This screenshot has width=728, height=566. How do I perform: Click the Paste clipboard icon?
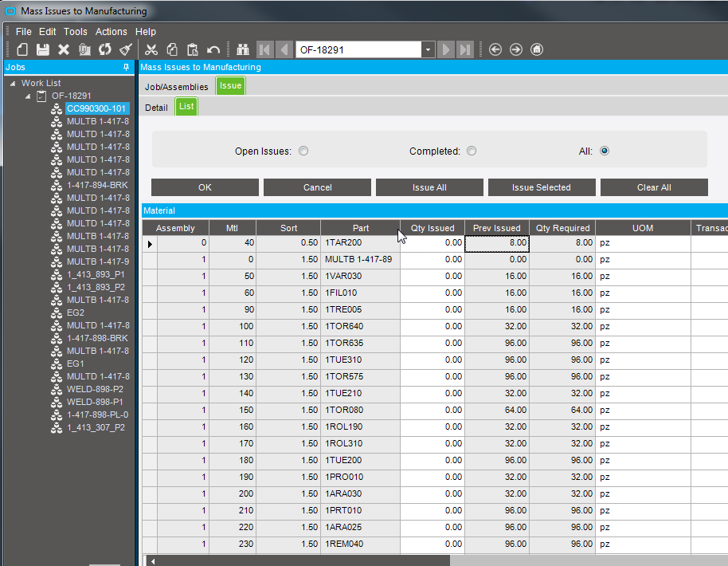coord(192,49)
